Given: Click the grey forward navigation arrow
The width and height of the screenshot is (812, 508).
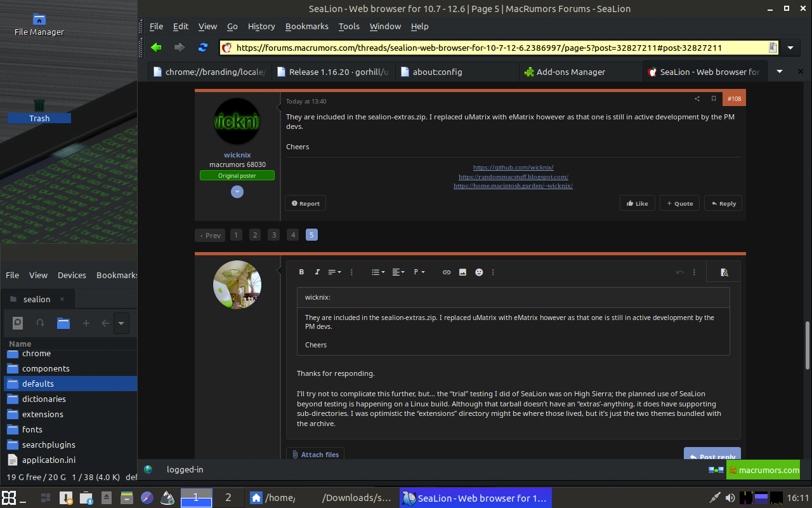Looking at the screenshot, I should click(x=180, y=48).
